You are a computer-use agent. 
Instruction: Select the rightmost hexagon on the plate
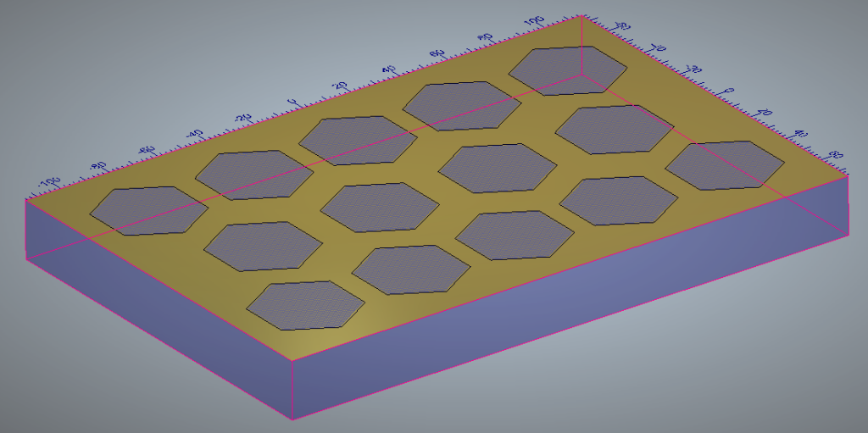[724, 165]
